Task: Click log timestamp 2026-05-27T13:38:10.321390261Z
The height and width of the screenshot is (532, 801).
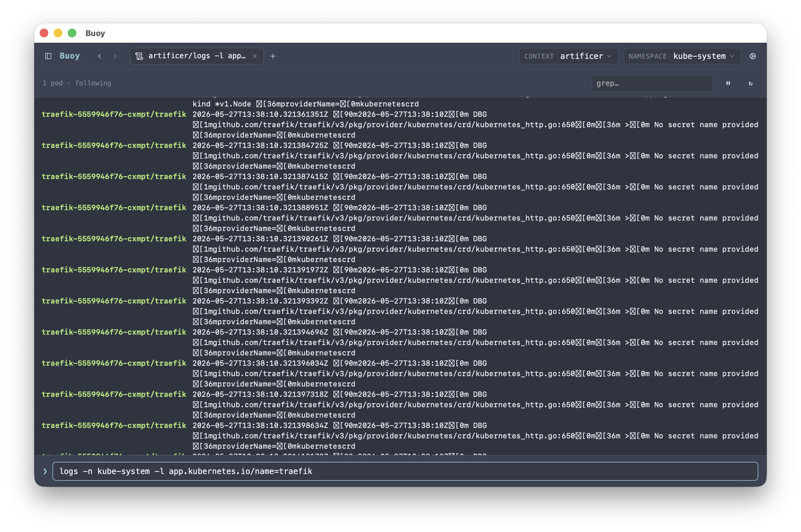Action: [x=260, y=239]
